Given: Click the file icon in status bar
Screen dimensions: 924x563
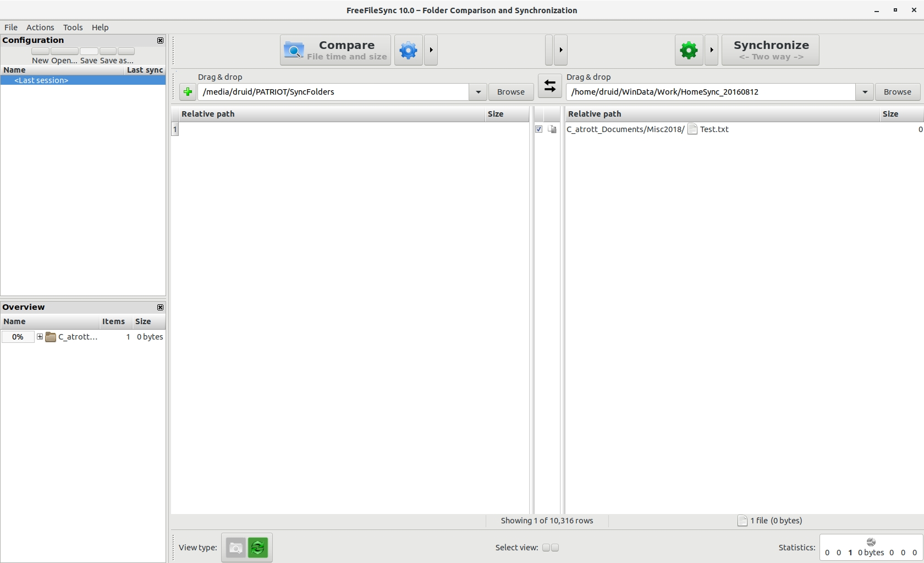Looking at the screenshot, I should [743, 521].
